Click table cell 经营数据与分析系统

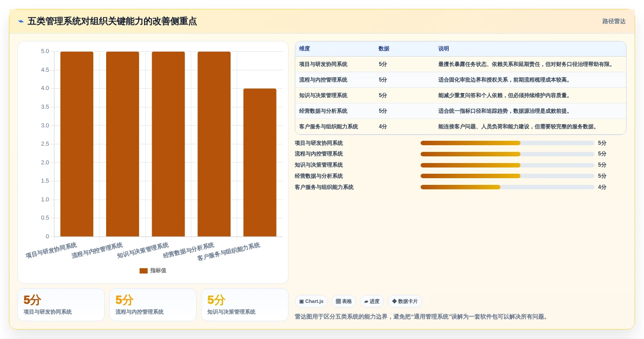pos(323,111)
